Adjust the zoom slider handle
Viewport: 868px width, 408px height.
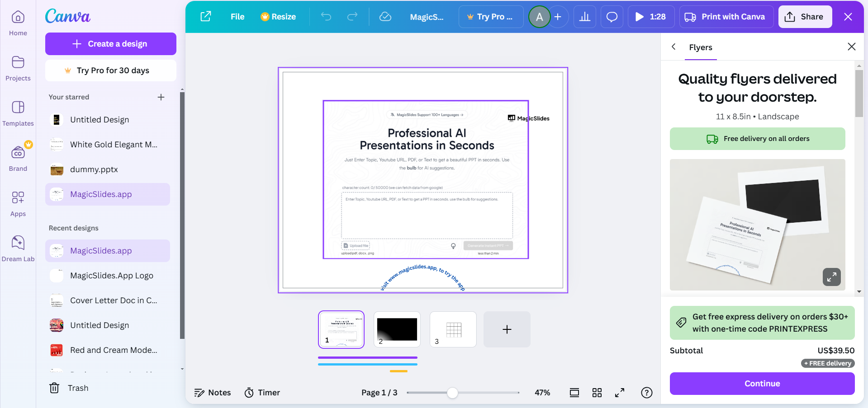coord(452,393)
